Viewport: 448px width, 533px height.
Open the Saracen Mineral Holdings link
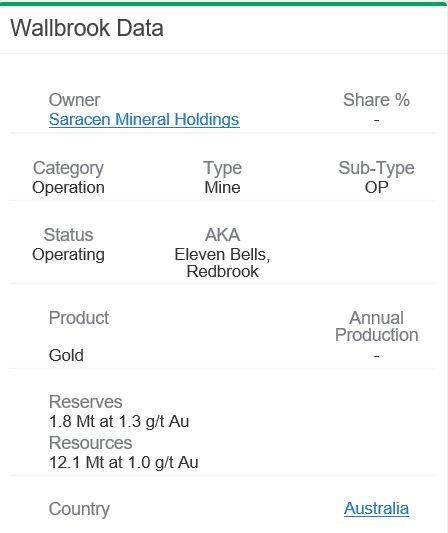pos(144,120)
